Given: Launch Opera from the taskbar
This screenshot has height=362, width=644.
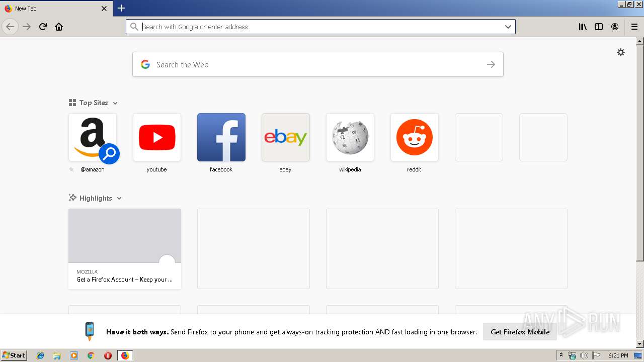Looking at the screenshot, I should [108, 355].
